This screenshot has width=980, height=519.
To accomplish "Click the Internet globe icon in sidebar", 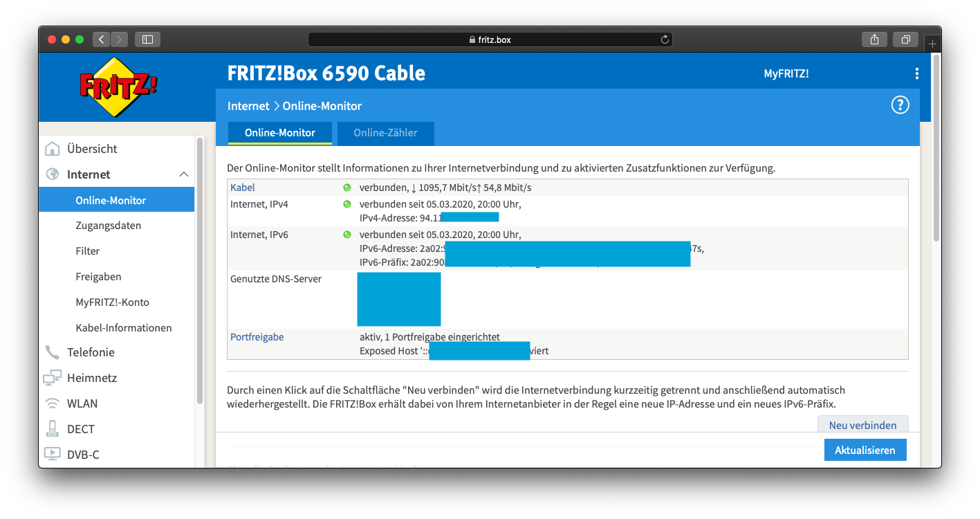I will (52, 174).
